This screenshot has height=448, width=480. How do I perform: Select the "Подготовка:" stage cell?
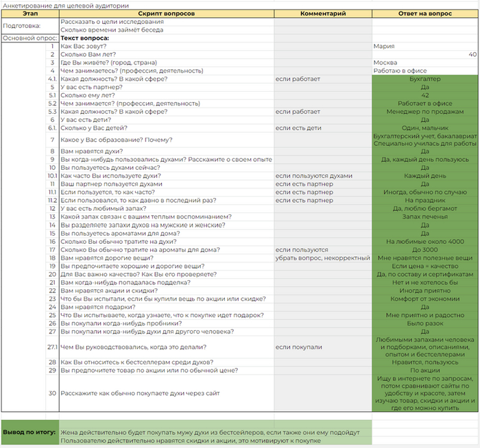22,26
